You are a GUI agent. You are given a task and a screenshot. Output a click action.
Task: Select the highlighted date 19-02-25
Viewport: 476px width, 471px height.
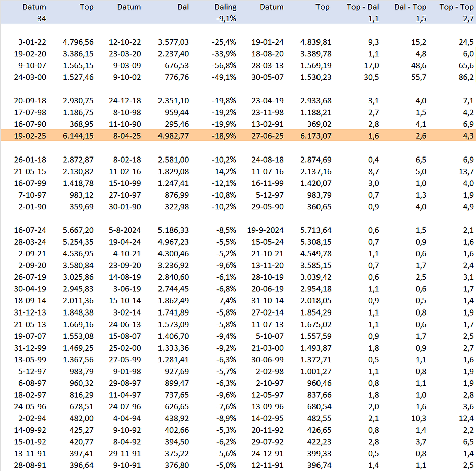pos(30,136)
